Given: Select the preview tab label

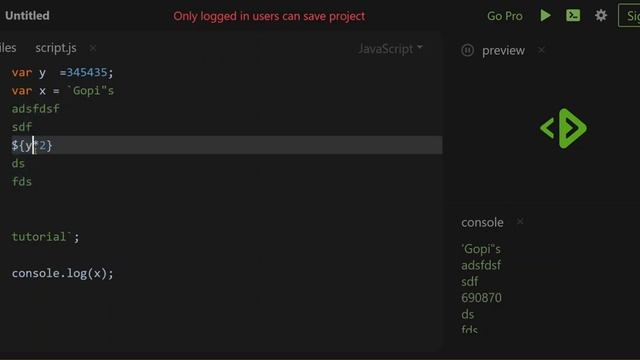Looking at the screenshot, I should 503,51.
